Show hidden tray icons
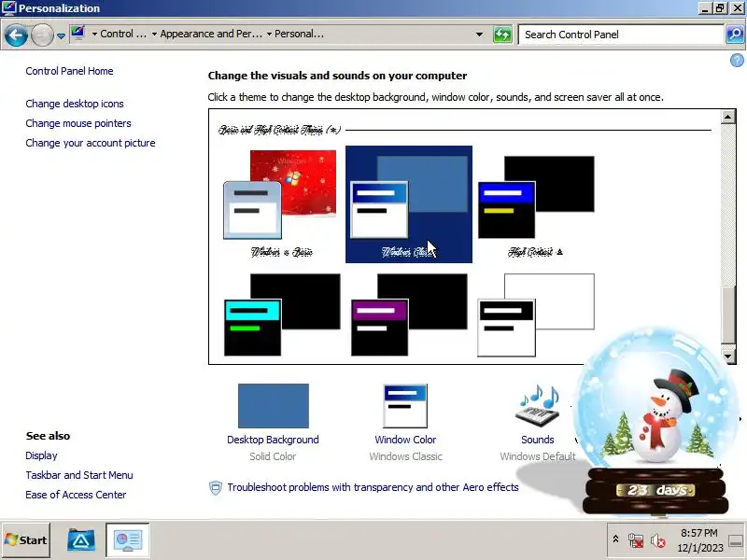747x560 pixels. [615, 539]
